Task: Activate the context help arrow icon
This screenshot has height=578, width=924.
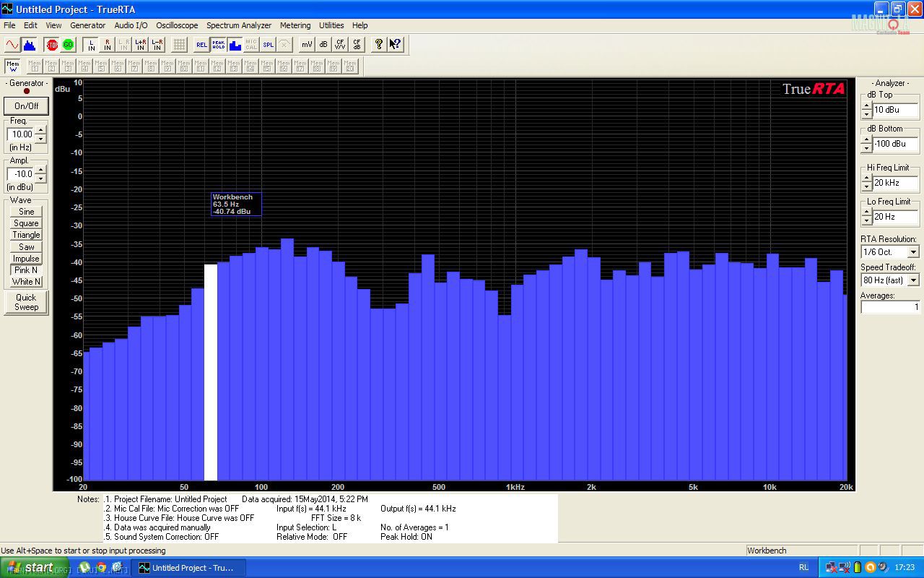Action: click(x=395, y=45)
